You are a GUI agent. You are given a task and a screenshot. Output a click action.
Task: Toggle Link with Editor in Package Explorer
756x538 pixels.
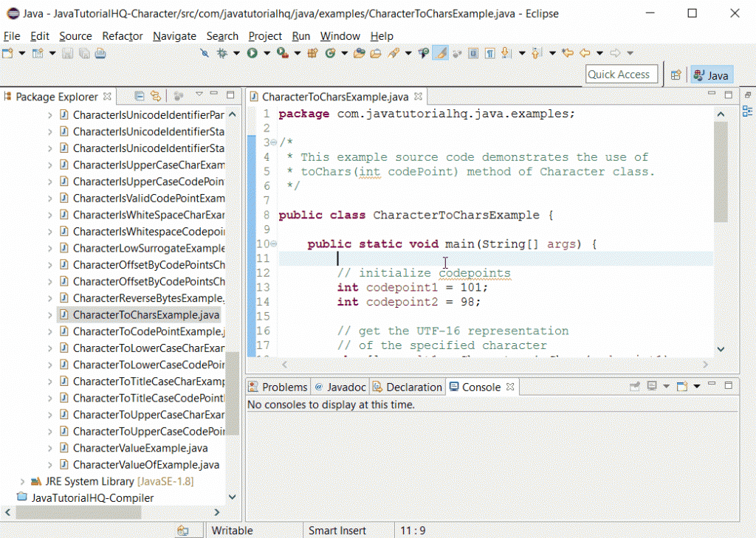coord(155,96)
